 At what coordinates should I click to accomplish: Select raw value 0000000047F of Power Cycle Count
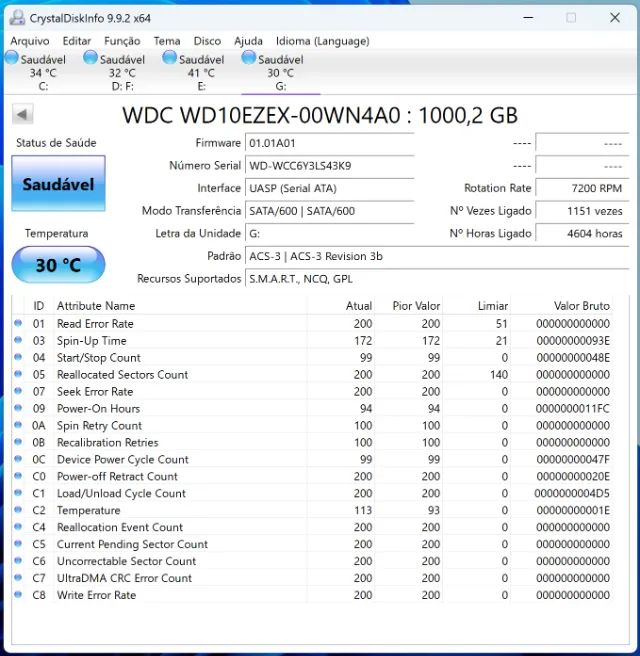(573, 459)
